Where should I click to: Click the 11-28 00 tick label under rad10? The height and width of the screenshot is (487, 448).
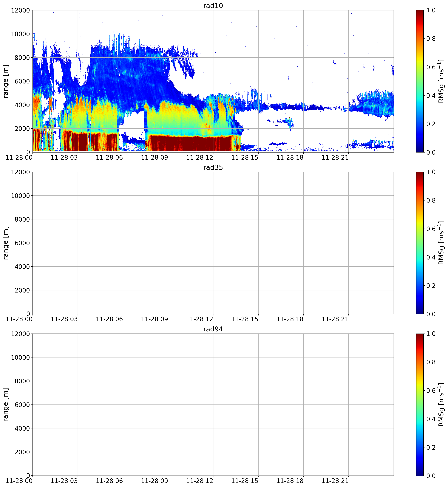click(x=19, y=158)
